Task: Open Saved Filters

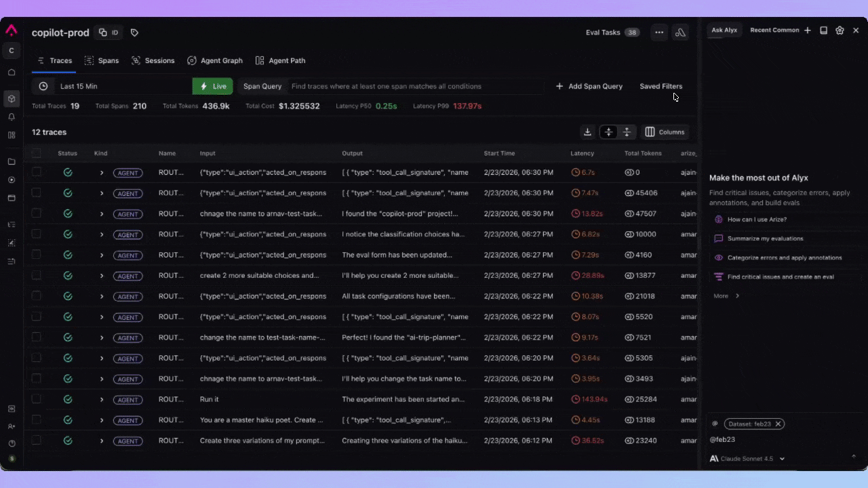Action: click(661, 86)
